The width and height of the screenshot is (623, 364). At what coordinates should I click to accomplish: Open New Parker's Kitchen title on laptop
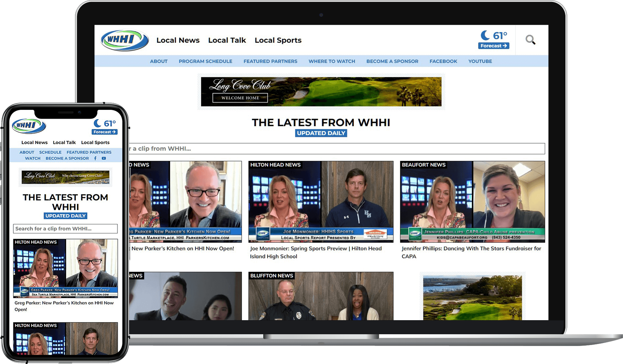[182, 249]
